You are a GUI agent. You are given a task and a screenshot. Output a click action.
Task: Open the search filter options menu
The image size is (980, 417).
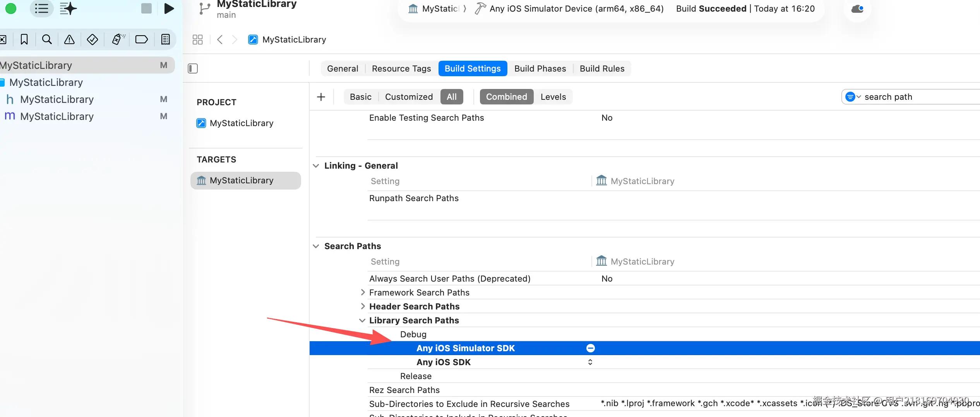pos(853,97)
